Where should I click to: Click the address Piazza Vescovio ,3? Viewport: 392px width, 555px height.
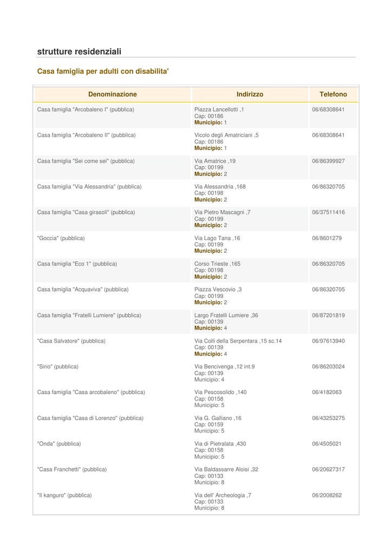tap(218, 289)
